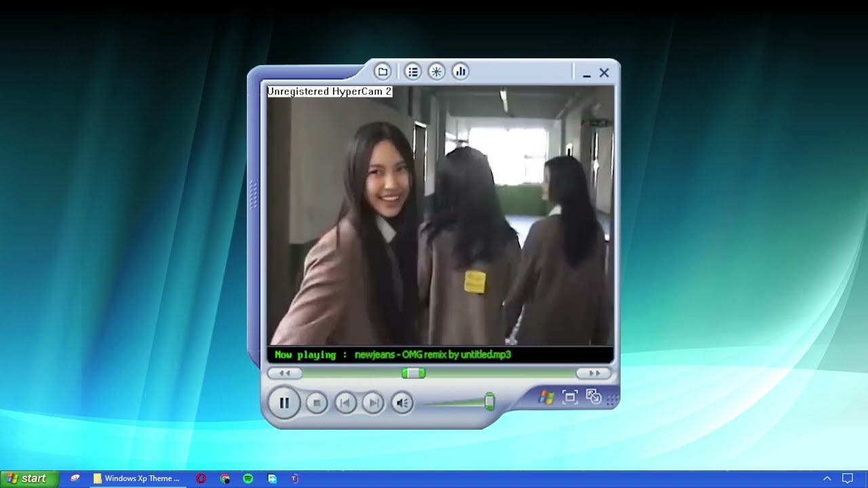The width and height of the screenshot is (868, 488).
Task: Fast forward using the seek bar's right button
Action: (594, 373)
